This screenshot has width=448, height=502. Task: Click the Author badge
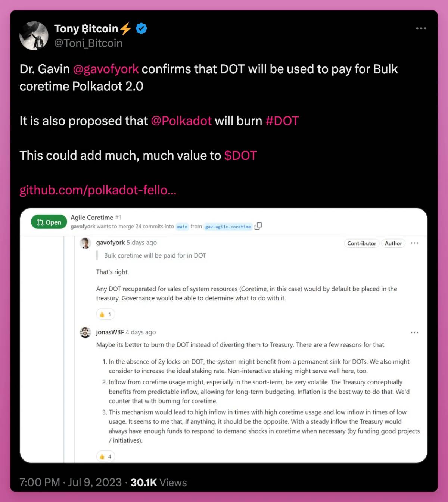point(393,243)
